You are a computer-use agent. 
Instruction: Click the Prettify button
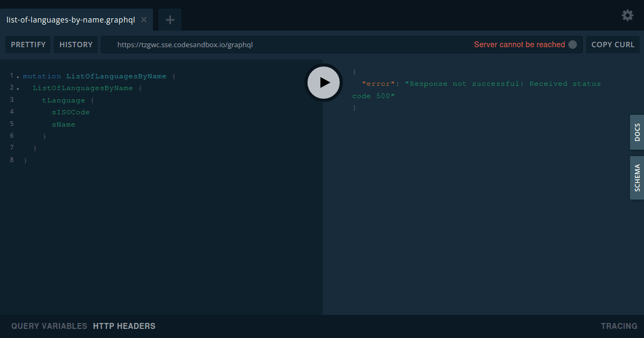point(28,45)
